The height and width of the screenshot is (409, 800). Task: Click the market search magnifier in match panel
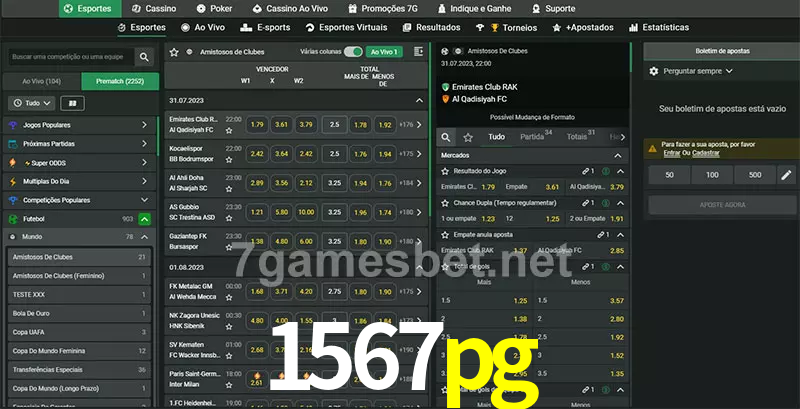[446, 137]
